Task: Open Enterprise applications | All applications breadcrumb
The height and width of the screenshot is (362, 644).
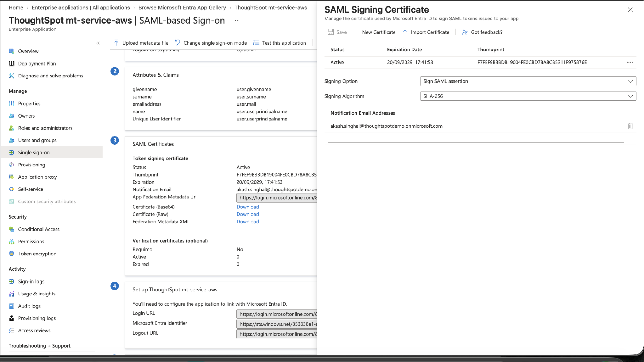Action: point(81,8)
